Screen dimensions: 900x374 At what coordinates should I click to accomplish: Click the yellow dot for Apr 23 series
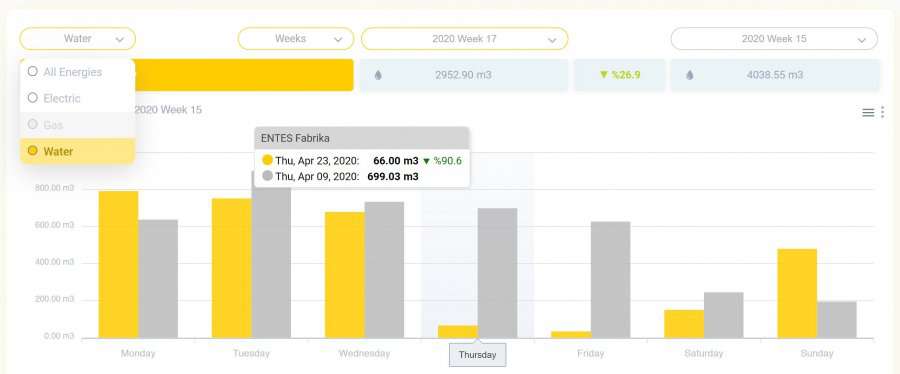point(267,160)
